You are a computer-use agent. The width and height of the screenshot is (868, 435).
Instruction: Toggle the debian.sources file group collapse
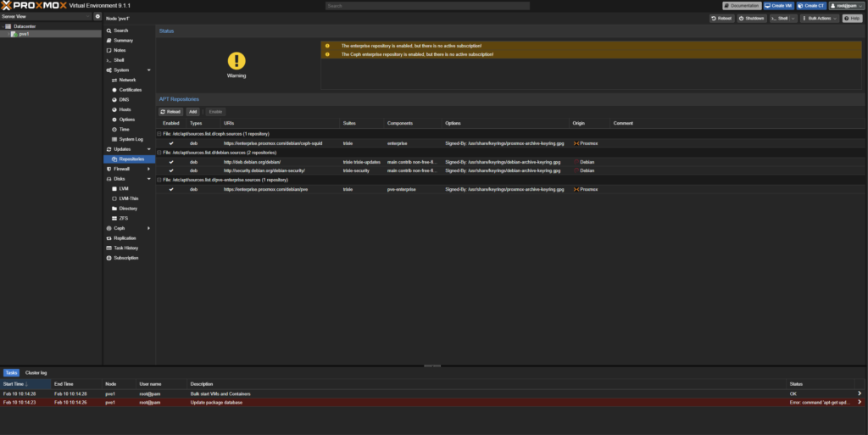(x=159, y=153)
